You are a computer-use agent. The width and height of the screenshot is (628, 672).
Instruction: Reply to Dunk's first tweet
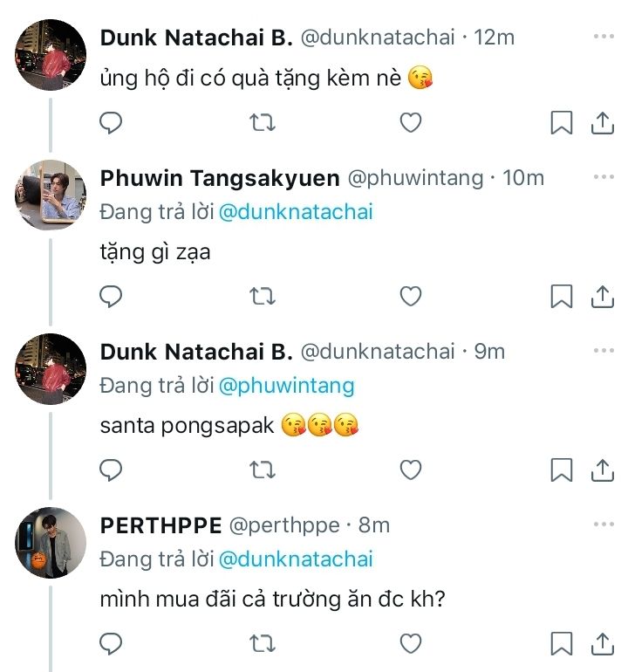tap(111, 124)
